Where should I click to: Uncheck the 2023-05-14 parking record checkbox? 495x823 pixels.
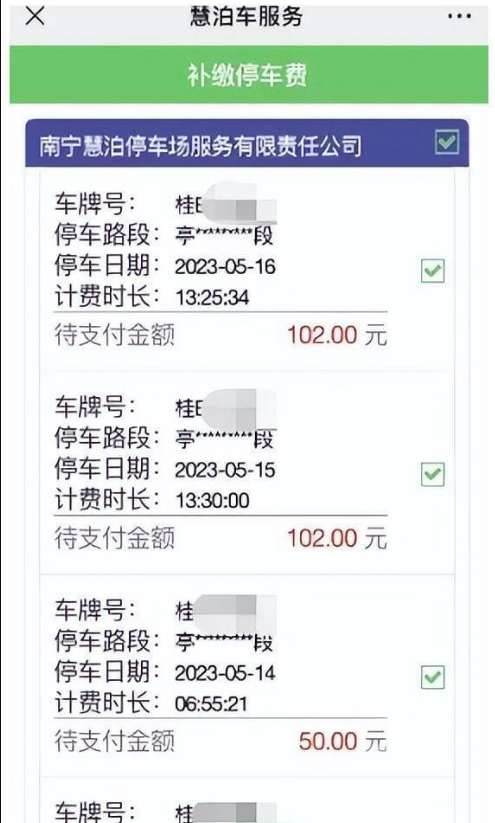pos(433,677)
